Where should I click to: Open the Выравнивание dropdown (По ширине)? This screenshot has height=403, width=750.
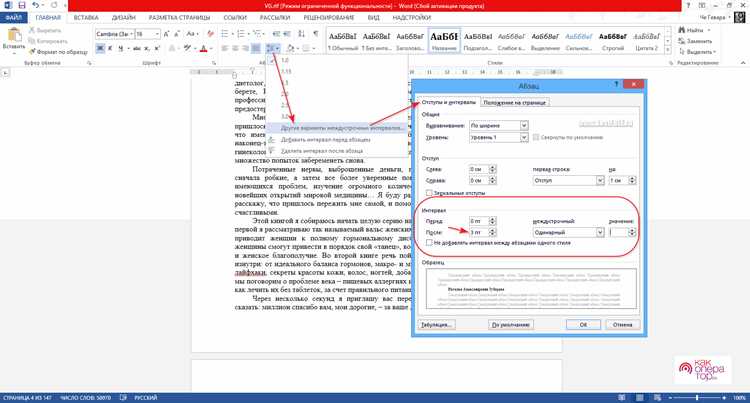[x=498, y=125]
